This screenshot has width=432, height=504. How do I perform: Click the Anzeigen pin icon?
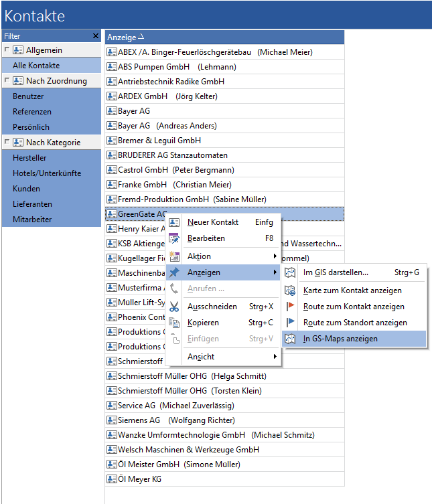[174, 272]
